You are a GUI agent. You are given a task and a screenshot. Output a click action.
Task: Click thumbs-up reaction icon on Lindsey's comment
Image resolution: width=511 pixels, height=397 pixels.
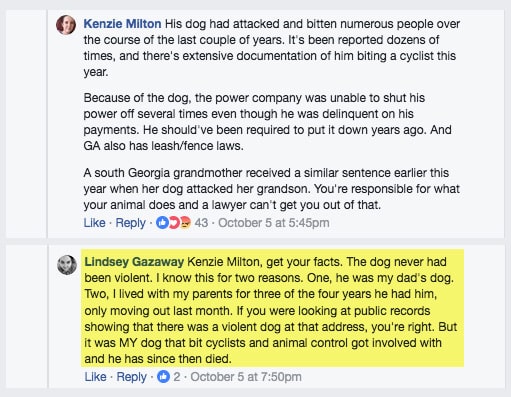click(163, 377)
